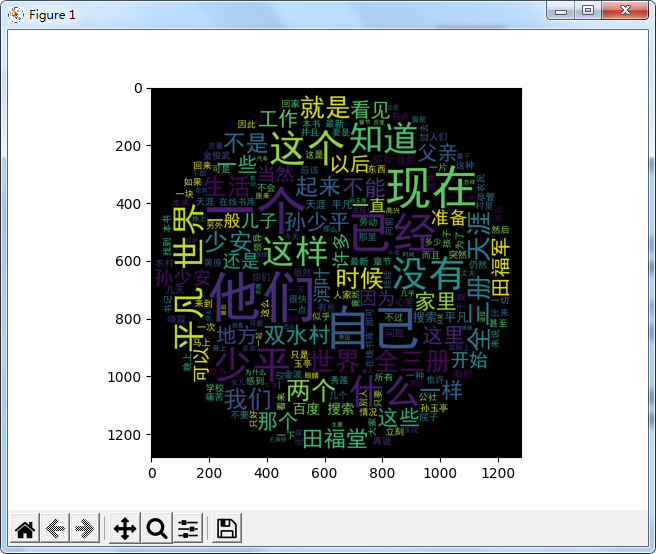Click the word 这些 in word cloud
Image resolution: width=656 pixels, height=554 pixels.
(398, 417)
